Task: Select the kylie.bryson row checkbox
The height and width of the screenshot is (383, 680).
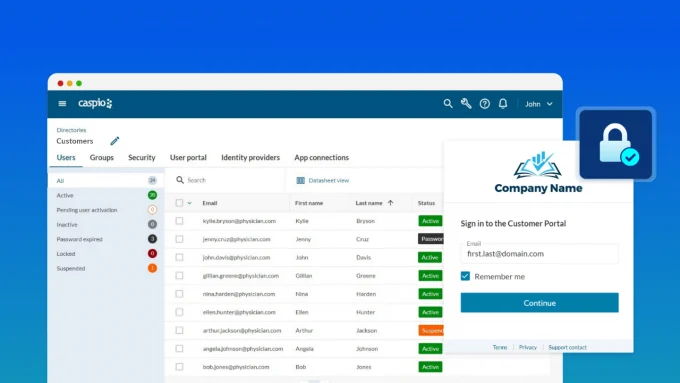Action: click(179, 221)
